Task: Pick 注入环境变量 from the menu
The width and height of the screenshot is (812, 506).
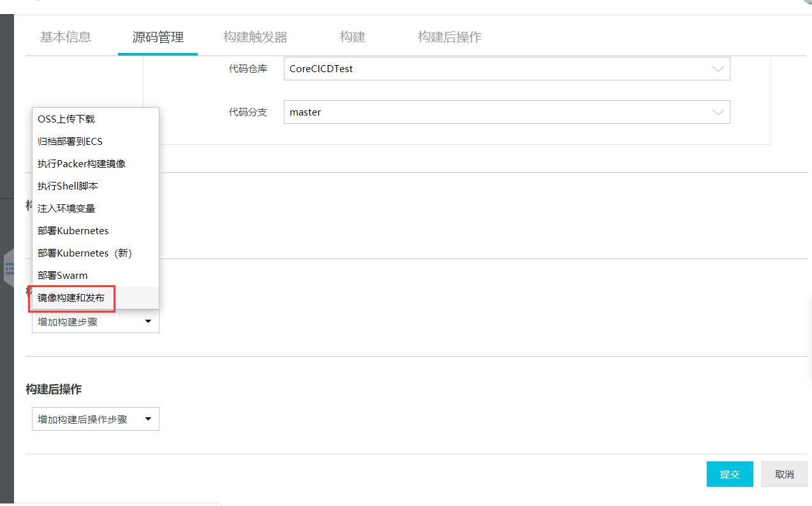Action: click(x=96, y=209)
